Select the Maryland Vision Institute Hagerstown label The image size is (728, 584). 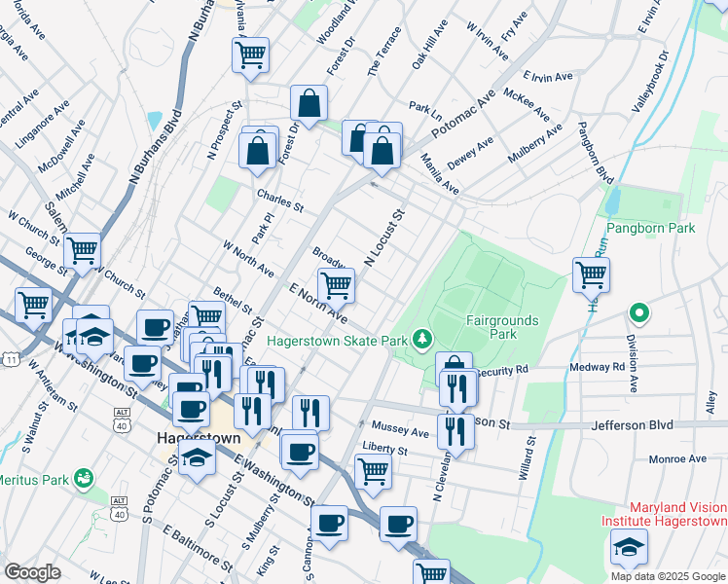click(x=677, y=515)
